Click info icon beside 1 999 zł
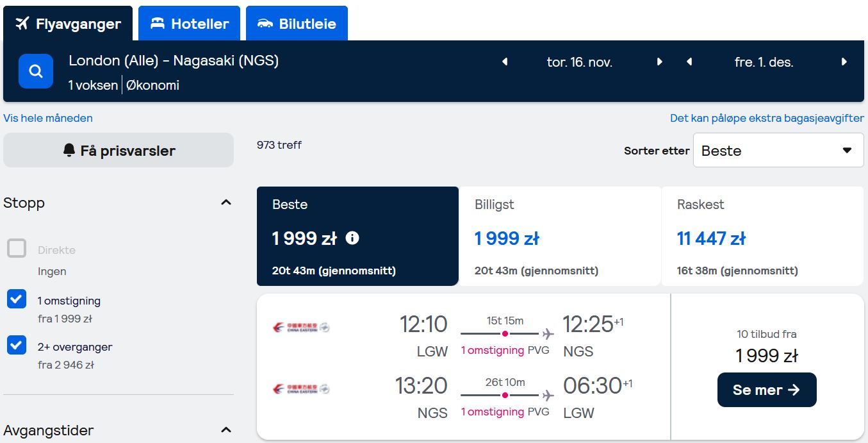The width and height of the screenshot is (868, 443). pyautogui.click(x=352, y=238)
